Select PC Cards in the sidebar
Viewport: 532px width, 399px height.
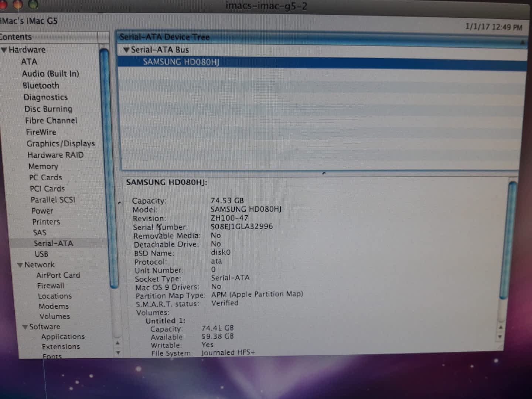coord(46,177)
